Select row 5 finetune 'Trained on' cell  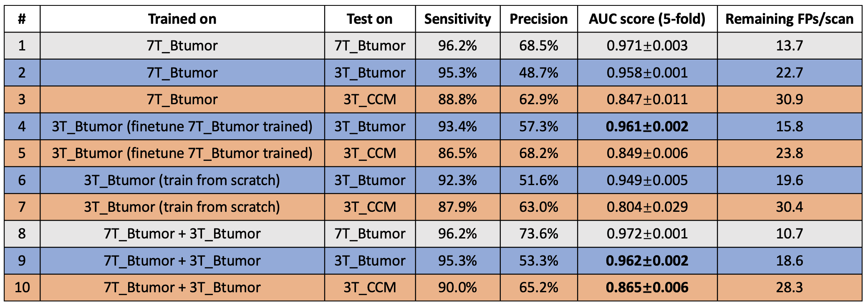182,153
